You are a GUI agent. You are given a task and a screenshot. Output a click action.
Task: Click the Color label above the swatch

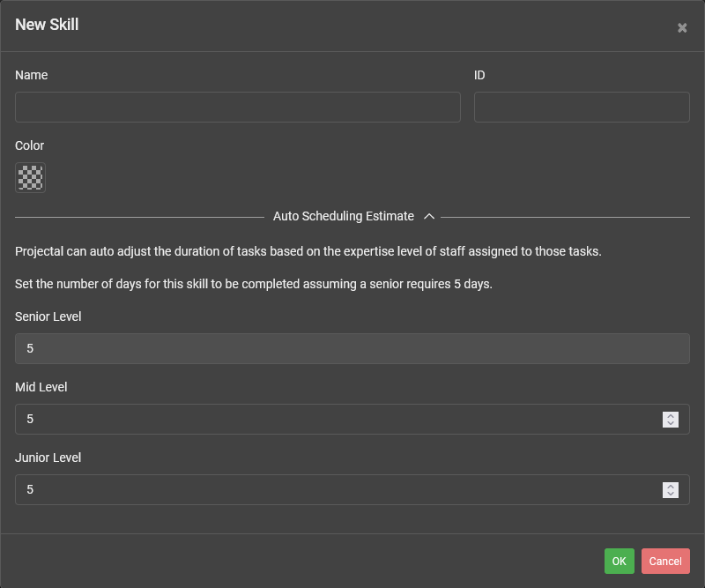click(29, 145)
